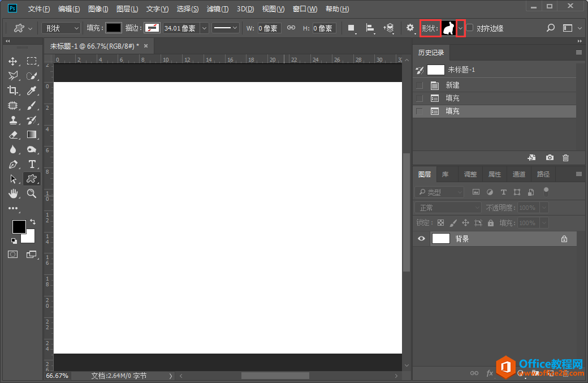Select the Eraser tool

click(13, 135)
